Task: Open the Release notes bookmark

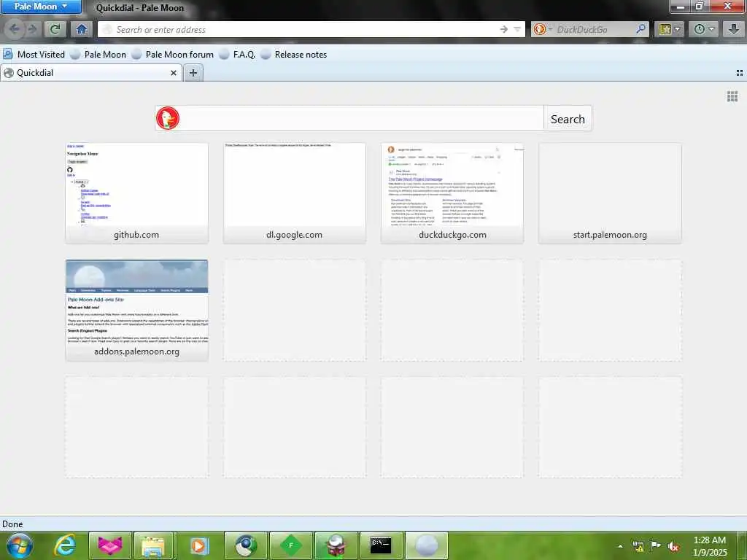Action: point(294,54)
